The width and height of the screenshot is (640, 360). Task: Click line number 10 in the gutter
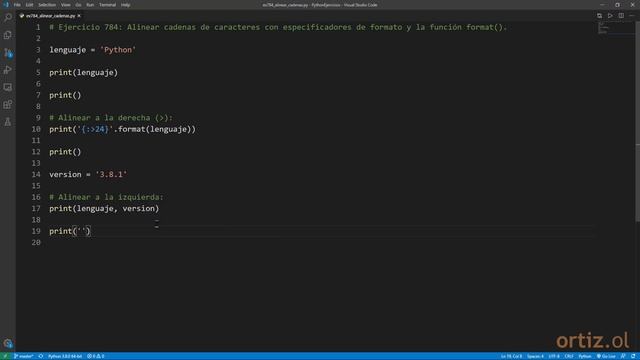pos(36,129)
